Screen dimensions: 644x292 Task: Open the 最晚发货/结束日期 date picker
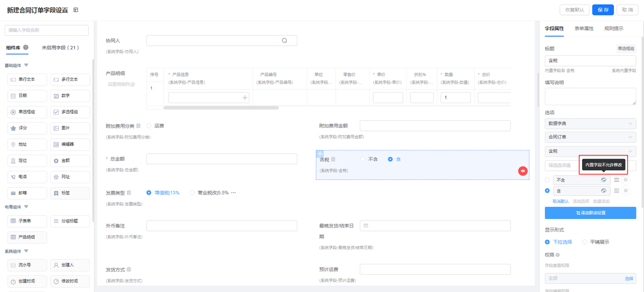click(435, 226)
